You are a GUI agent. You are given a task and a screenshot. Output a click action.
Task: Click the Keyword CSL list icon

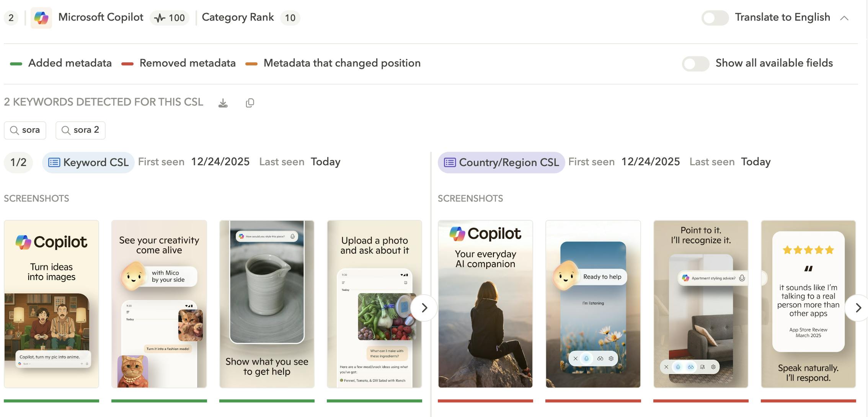(54, 162)
